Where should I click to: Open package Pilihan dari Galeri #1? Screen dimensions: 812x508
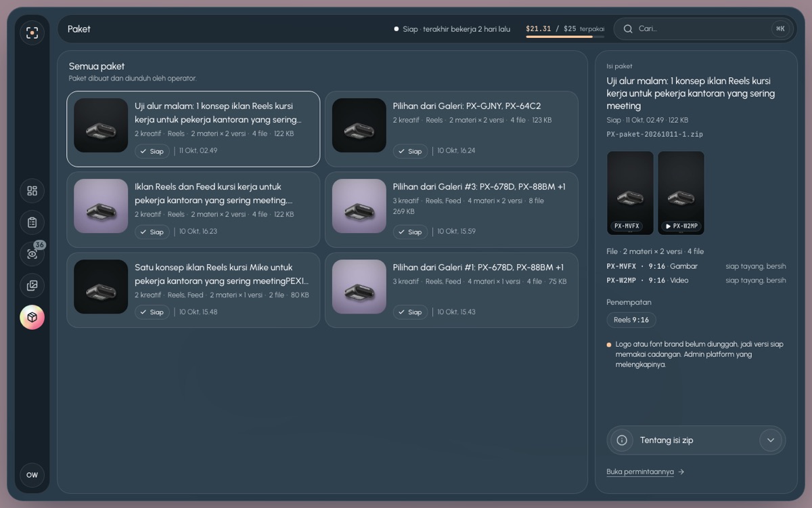[x=451, y=290]
